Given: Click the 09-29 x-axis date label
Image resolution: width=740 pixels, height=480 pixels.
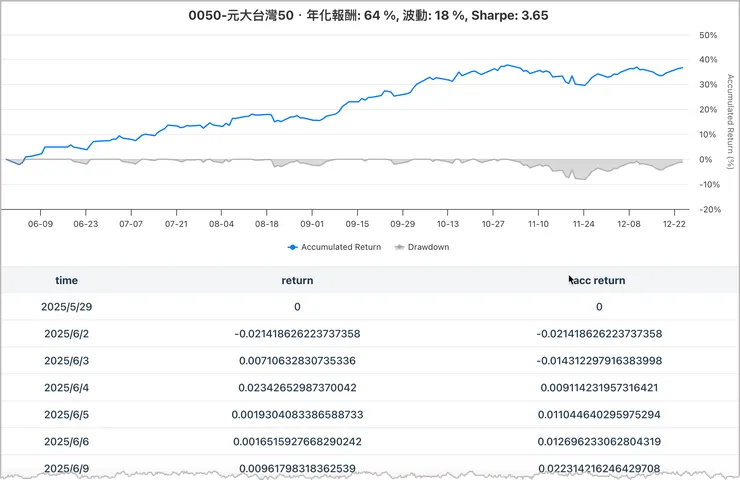Looking at the screenshot, I should [x=403, y=224].
